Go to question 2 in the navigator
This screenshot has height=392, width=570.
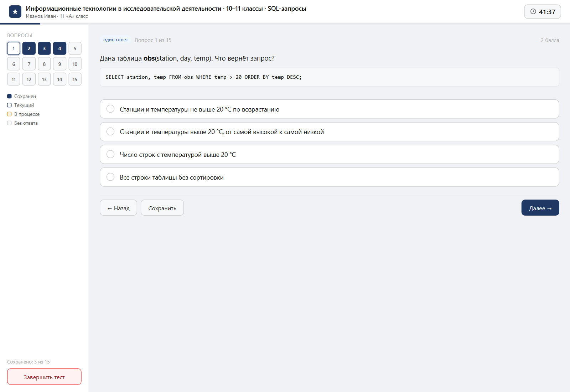click(x=29, y=48)
